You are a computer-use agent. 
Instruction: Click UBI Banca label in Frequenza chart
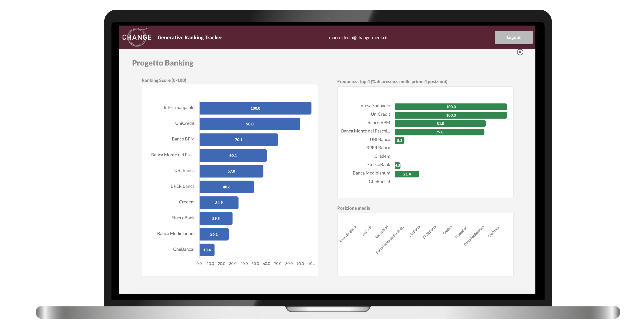click(x=380, y=140)
